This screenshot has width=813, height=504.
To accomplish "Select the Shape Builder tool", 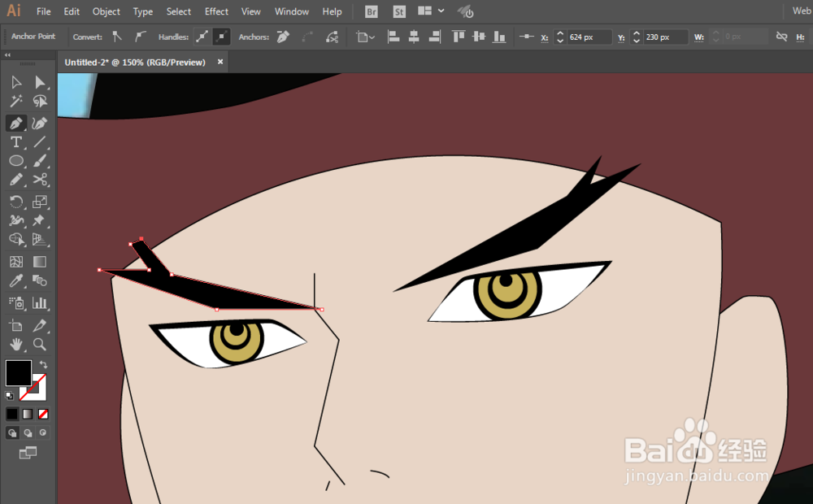I will point(16,239).
